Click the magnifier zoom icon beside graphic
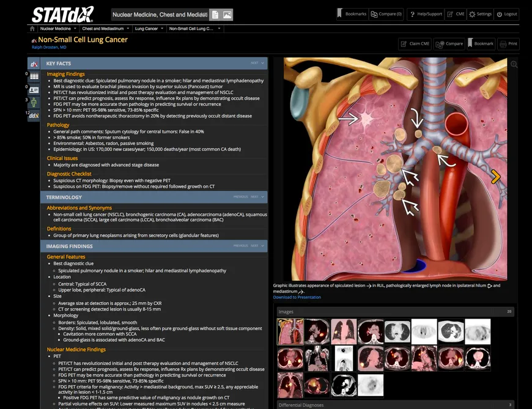 pos(514,64)
